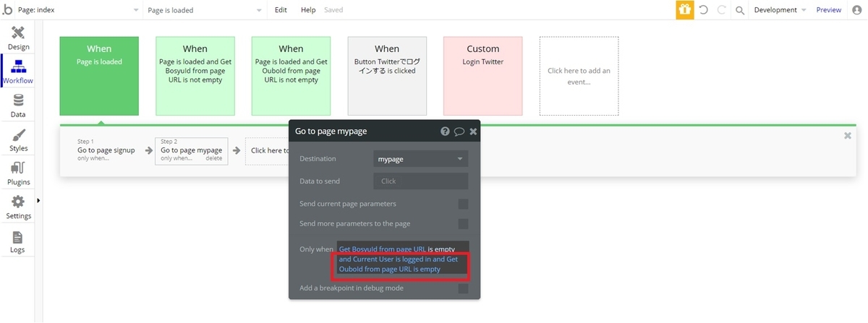This screenshot has height=323, width=868.
Task: Toggle Send more parameters to the page
Action: pyautogui.click(x=463, y=224)
